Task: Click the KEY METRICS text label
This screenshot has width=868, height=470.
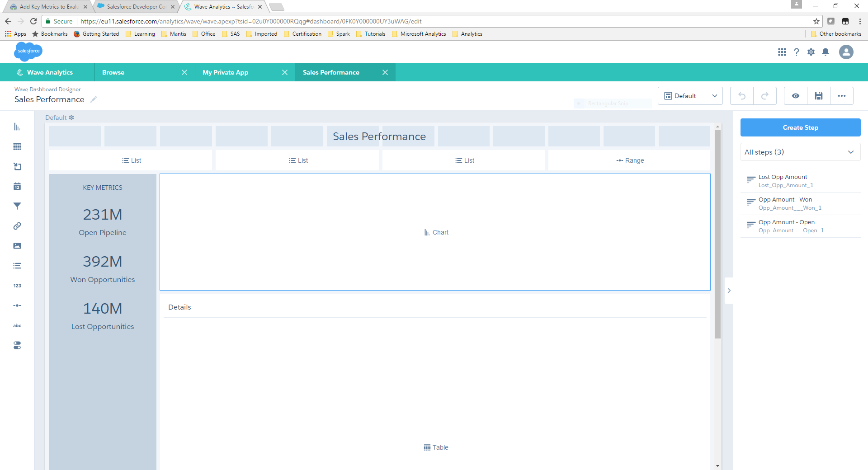Action: coord(103,188)
